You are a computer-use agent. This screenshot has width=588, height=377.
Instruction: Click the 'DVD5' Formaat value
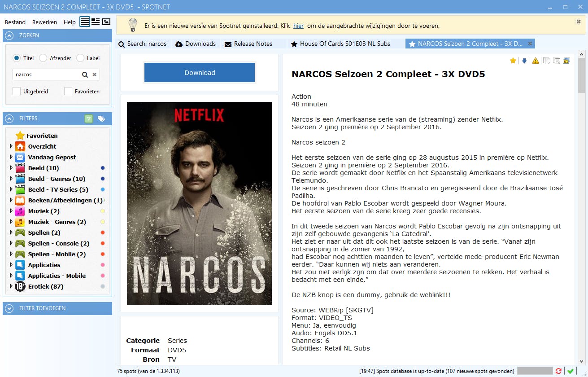[177, 350]
